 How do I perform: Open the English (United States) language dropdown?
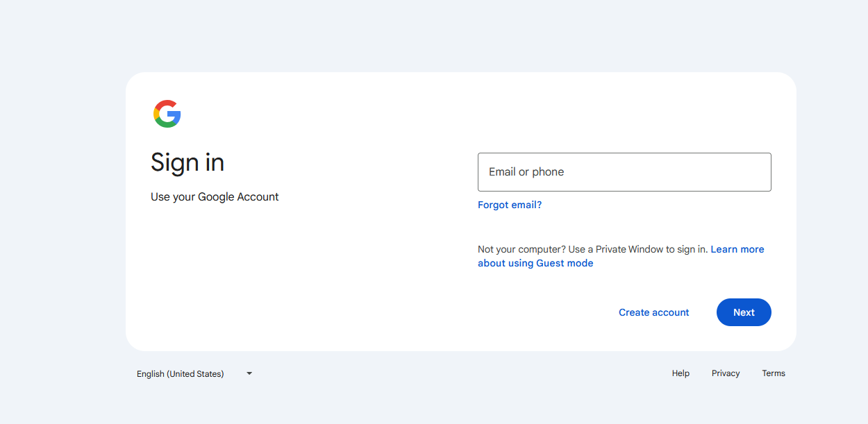(x=194, y=373)
